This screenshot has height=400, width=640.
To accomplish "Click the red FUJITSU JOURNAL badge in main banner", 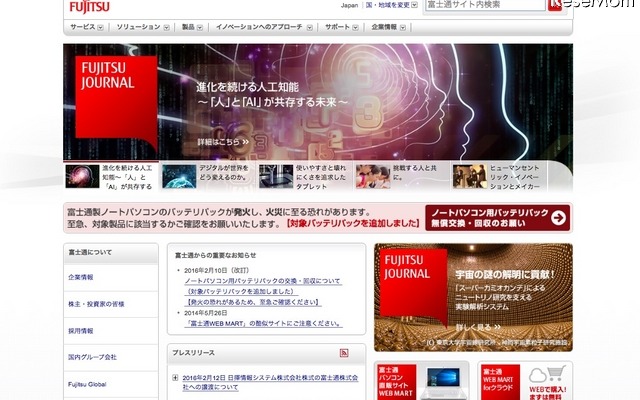I will [116, 102].
